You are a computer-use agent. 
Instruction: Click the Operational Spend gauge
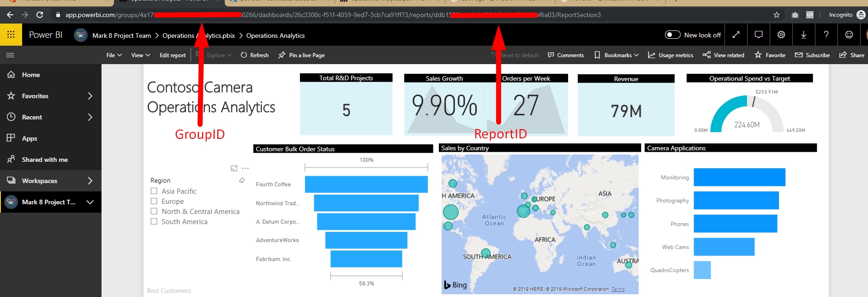(x=747, y=114)
